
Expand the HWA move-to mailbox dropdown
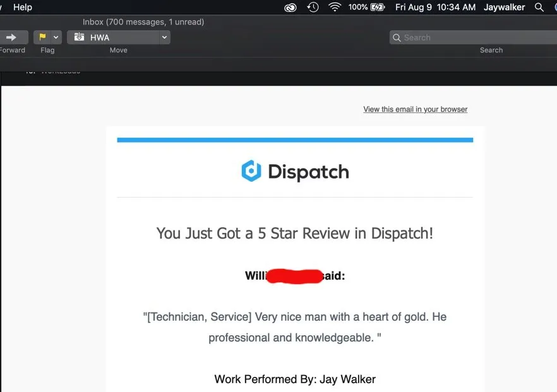pyautogui.click(x=164, y=37)
